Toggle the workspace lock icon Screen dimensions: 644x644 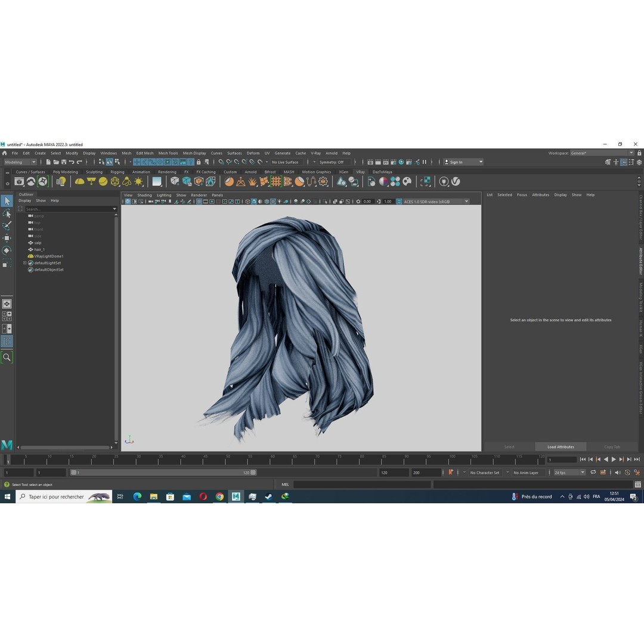(x=639, y=153)
